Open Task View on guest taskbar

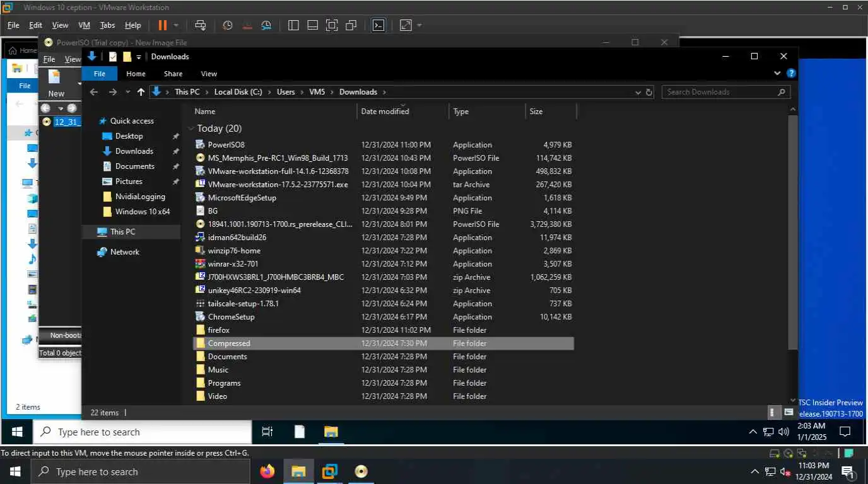tap(267, 432)
